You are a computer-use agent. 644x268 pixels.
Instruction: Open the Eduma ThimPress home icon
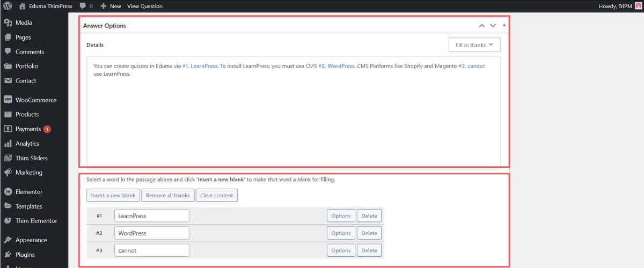point(22,6)
